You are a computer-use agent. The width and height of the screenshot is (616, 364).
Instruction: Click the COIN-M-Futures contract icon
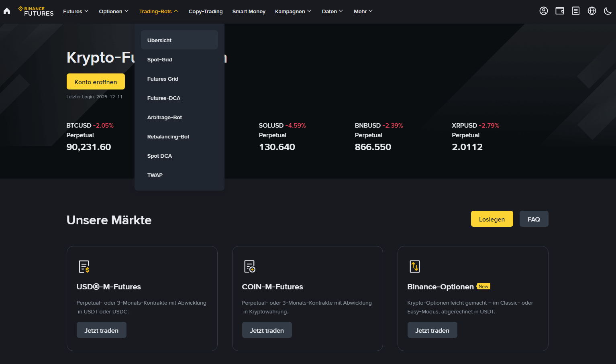(x=250, y=266)
